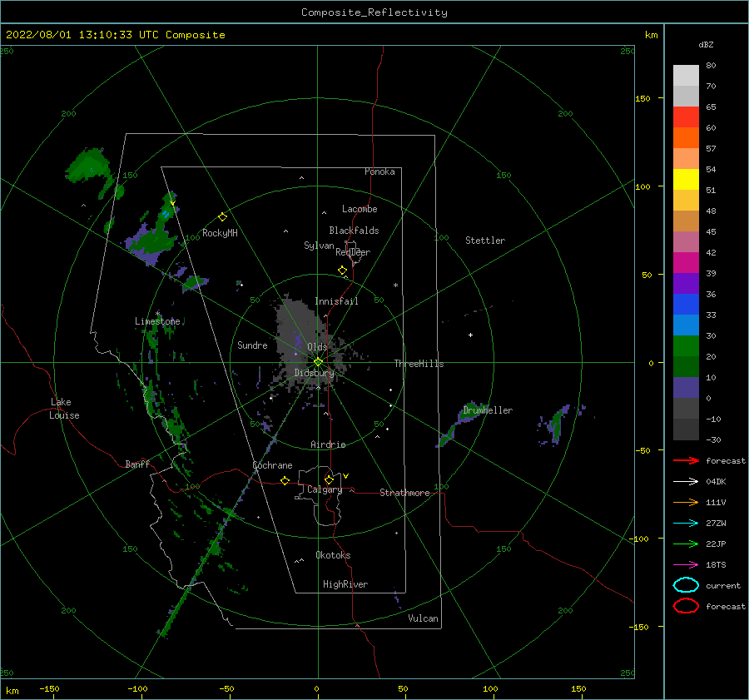Click the Sundre label
The width and height of the screenshot is (749, 700).
[x=252, y=345]
